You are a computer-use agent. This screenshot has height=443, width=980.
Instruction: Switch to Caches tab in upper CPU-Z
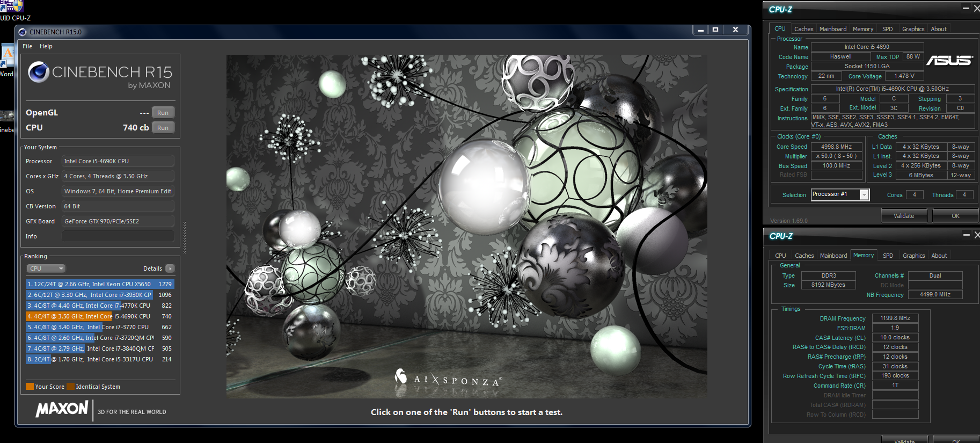(803, 29)
